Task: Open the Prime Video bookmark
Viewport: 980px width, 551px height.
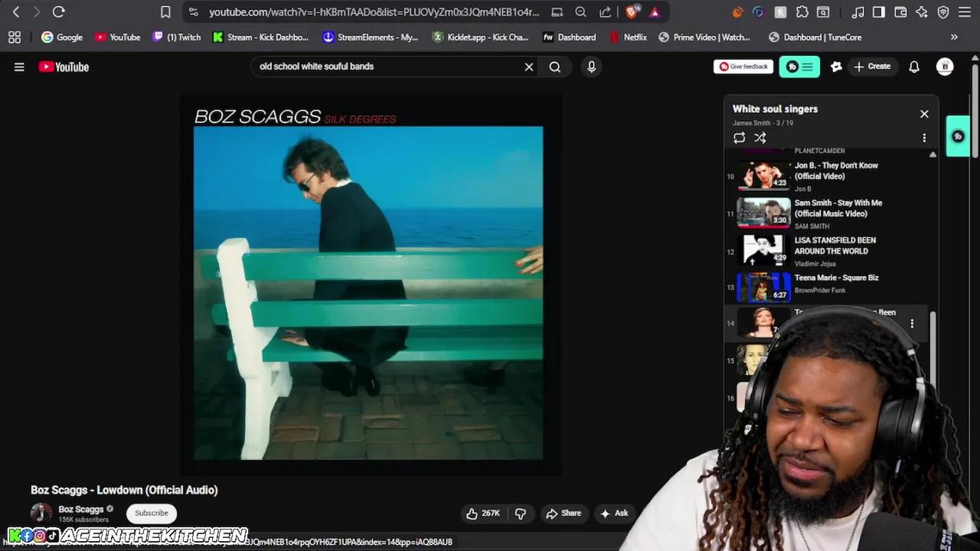Action: click(704, 37)
